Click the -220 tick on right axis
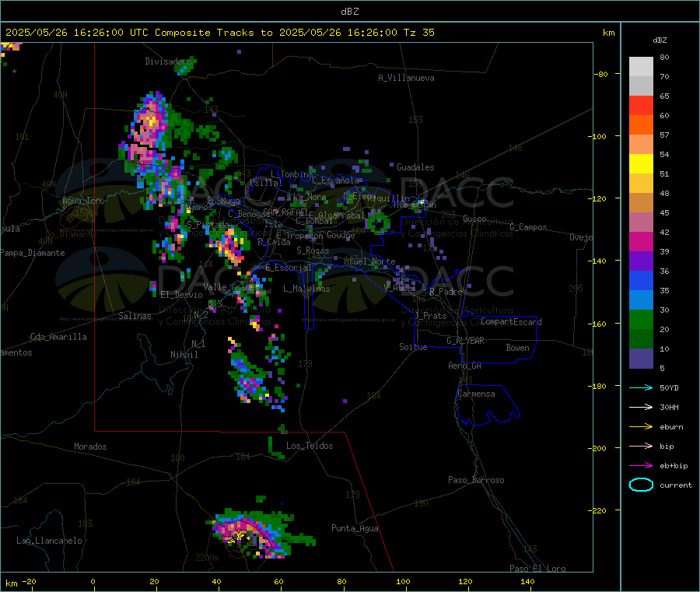This screenshot has width=700, height=592. [598, 510]
